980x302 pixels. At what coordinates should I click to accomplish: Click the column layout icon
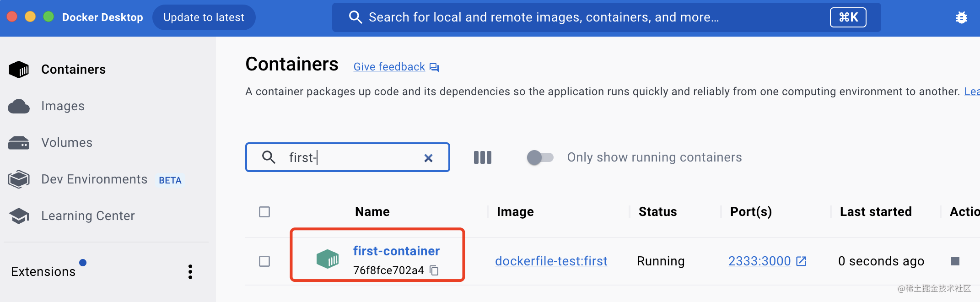482,157
